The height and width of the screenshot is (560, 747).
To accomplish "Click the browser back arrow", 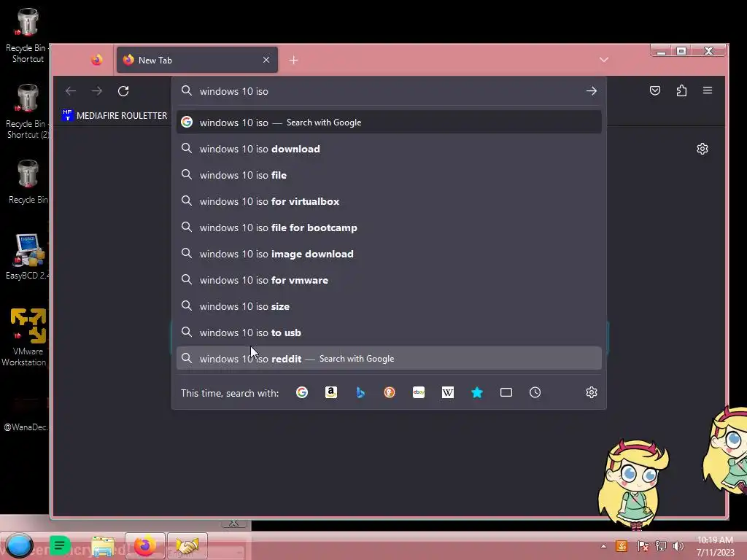I will click(71, 91).
